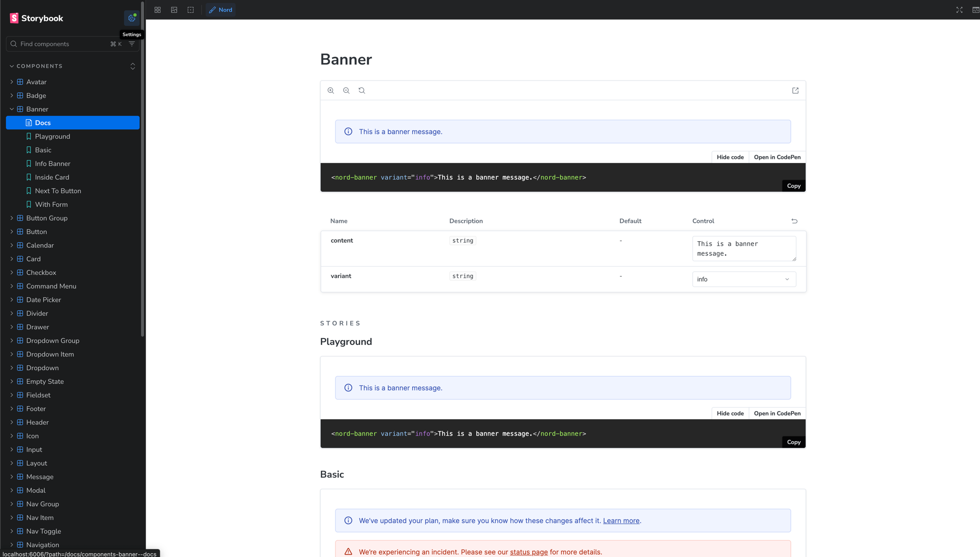Image resolution: width=980 pixels, height=557 pixels.
Task: Open the Nord theme switcher
Action: [x=221, y=10]
